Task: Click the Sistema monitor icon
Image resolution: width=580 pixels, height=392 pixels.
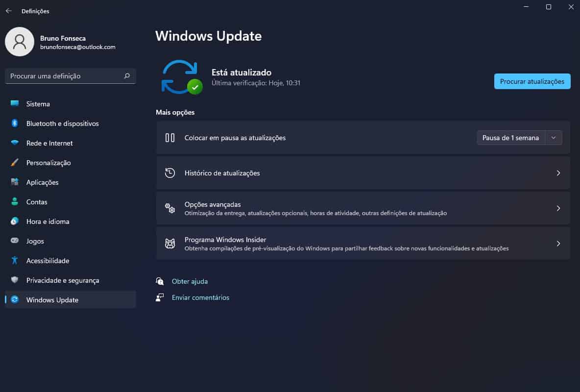Action: 15,104
